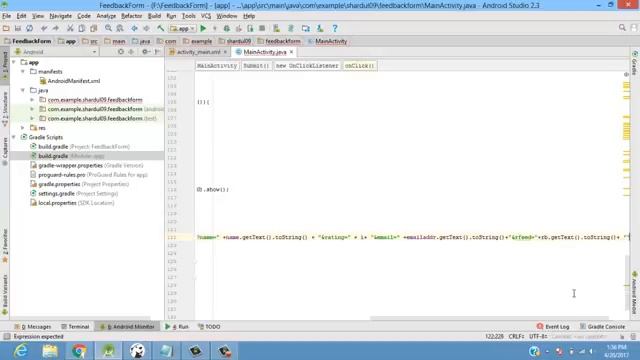Click the Cut scissors icon

click(70, 28)
